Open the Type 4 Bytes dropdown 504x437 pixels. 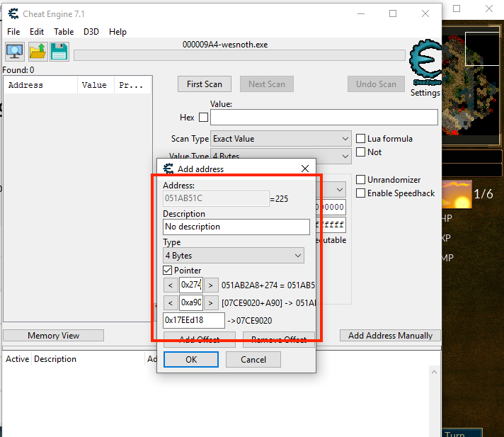pos(234,255)
